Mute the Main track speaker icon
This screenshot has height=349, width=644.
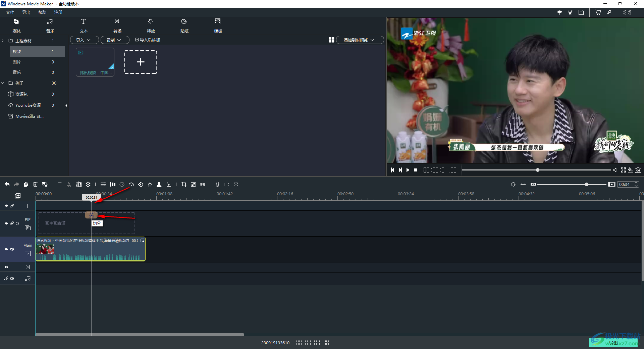click(x=12, y=249)
